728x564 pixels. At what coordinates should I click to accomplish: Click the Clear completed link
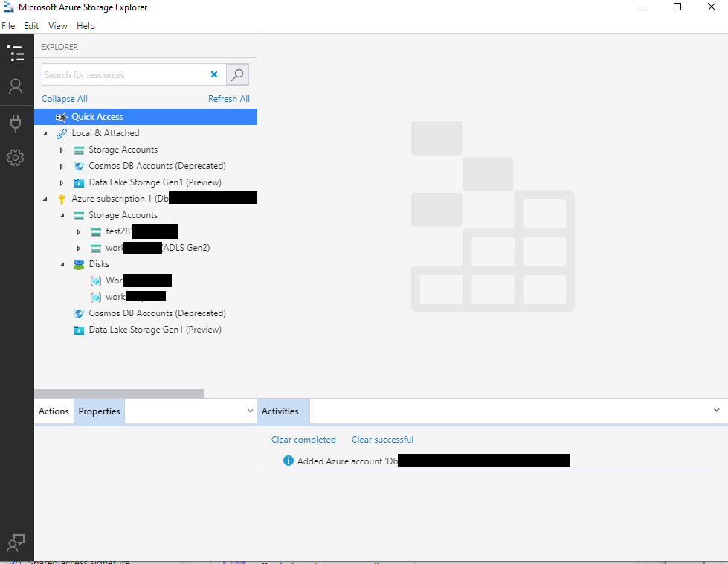[x=303, y=440]
